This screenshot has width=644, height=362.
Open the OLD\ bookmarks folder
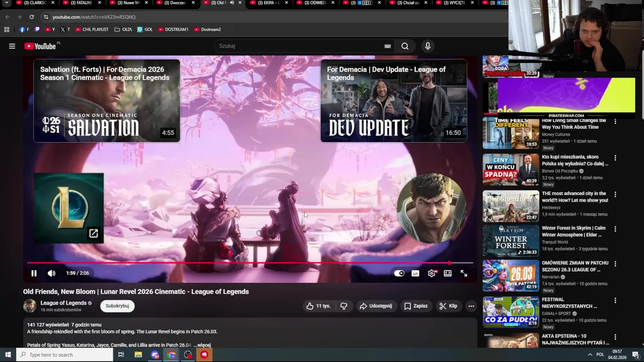pyautogui.click(x=123, y=29)
